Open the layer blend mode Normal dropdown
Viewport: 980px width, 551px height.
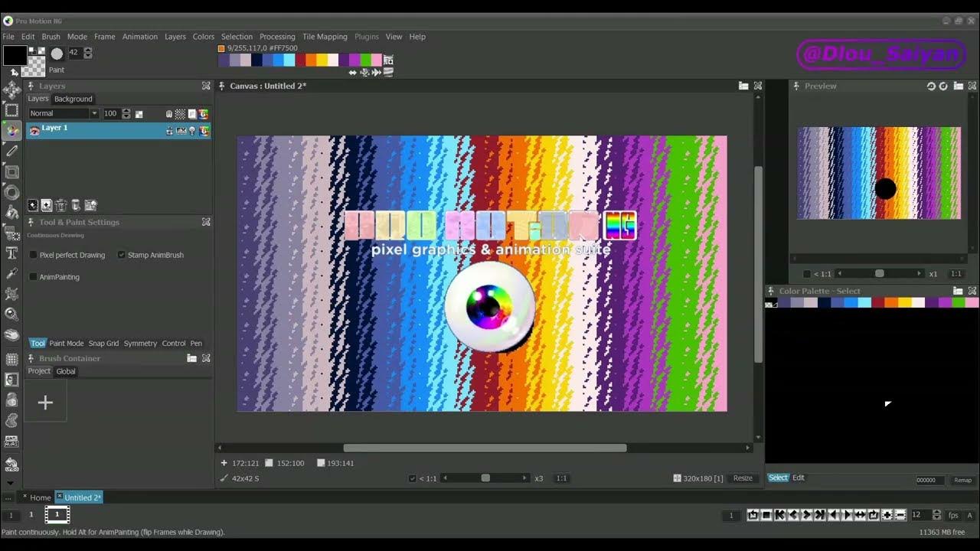[64, 113]
